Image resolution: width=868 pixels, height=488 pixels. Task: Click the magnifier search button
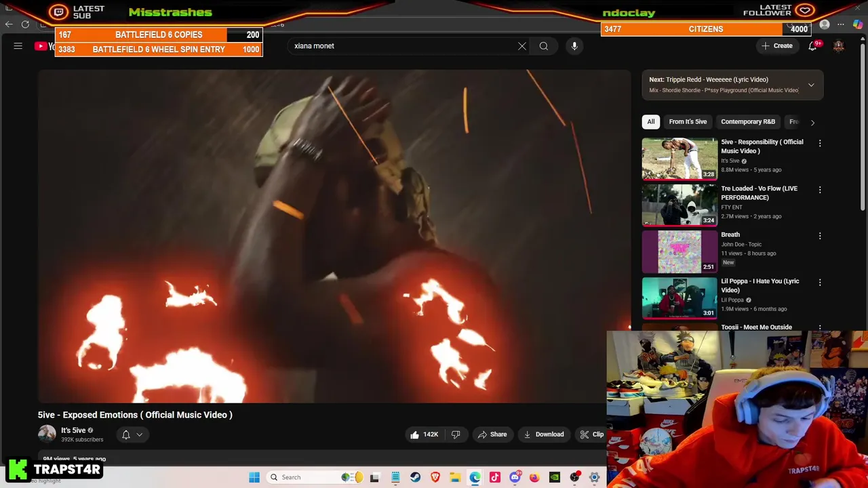(x=544, y=46)
